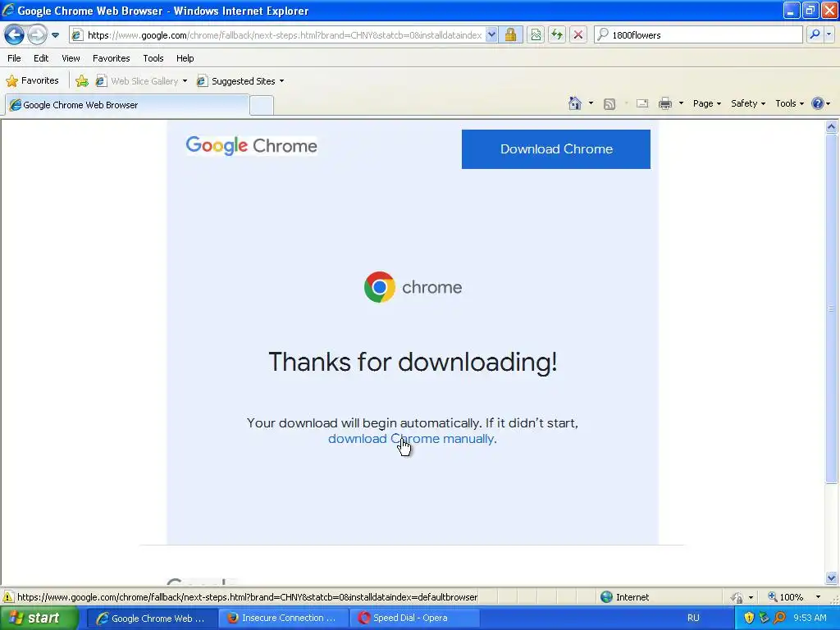Screen dimensions: 840x630
Task: Select the Google Chrome Web Browser tab
Action: (x=127, y=105)
